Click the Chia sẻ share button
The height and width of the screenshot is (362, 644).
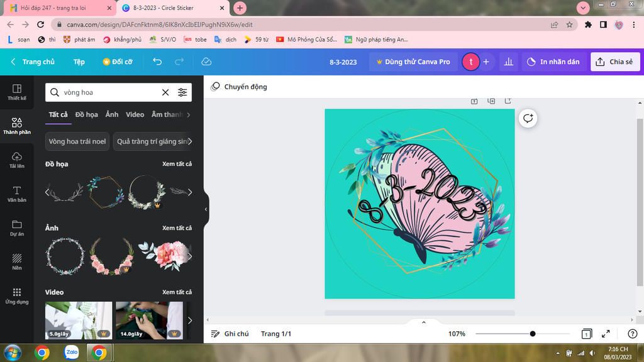[615, 62]
